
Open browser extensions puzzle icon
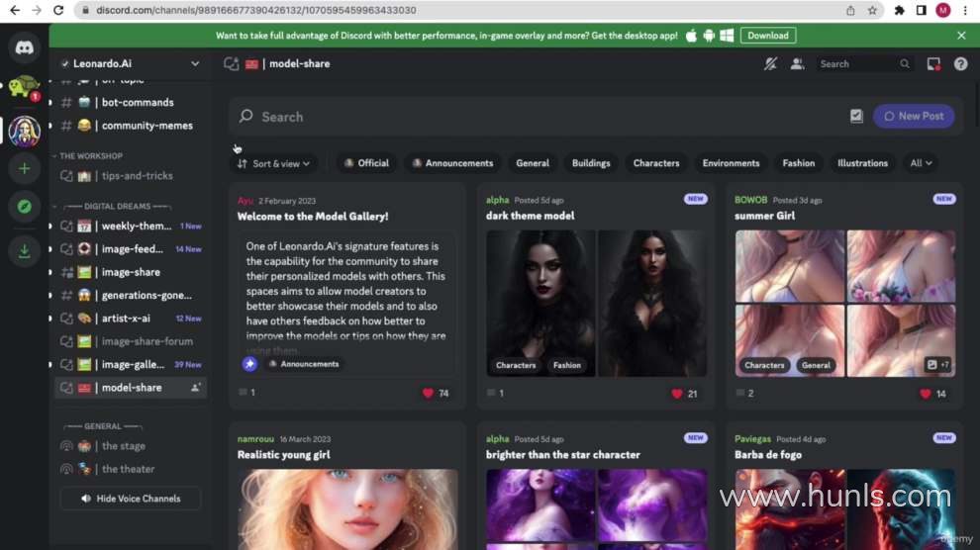click(900, 10)
